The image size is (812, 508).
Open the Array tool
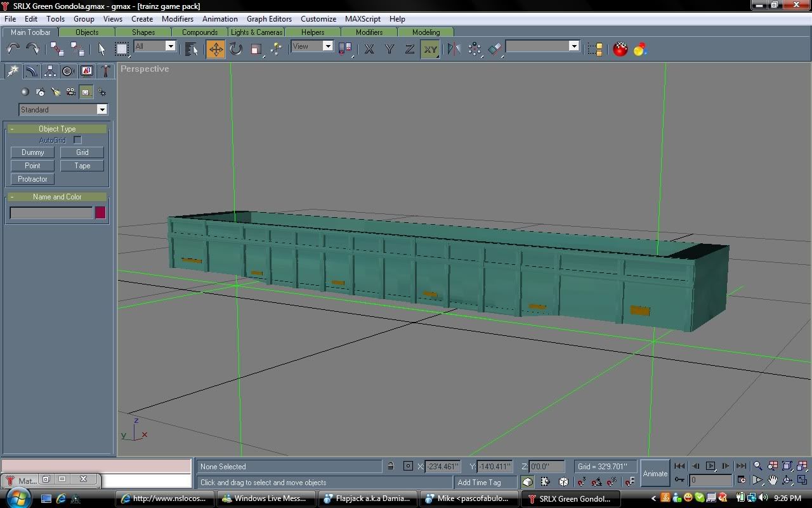[475, 49]
